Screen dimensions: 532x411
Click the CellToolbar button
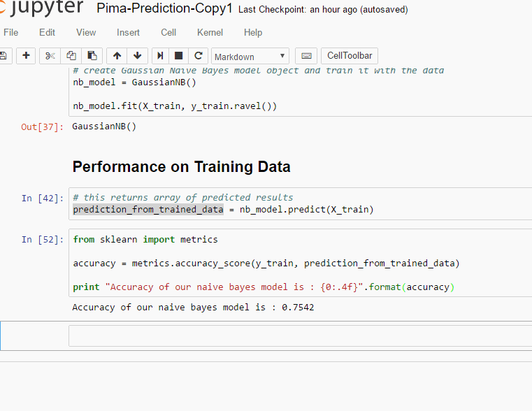coord(350,56)
